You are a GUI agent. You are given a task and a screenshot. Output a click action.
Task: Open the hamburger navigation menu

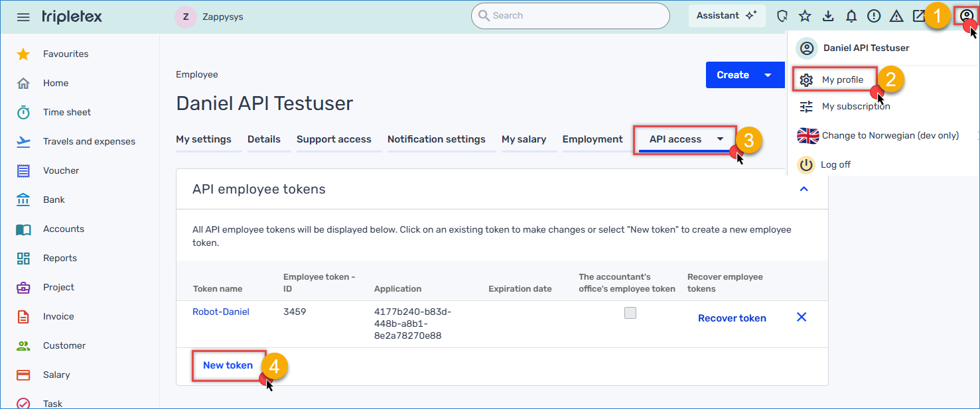[23, 17]
